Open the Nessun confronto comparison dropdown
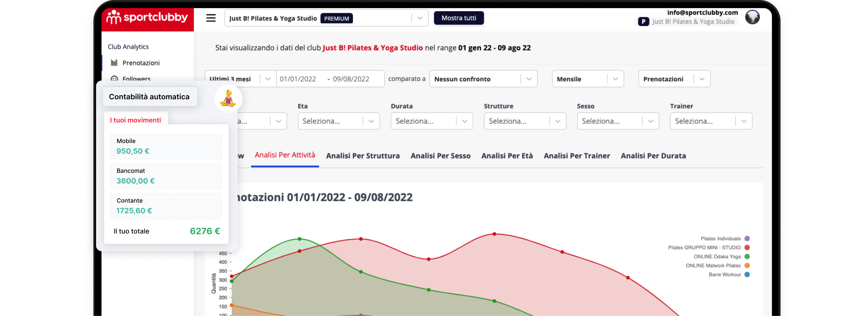Image resolution: width=868 pixels, height=316 pixels. [483, 79]
